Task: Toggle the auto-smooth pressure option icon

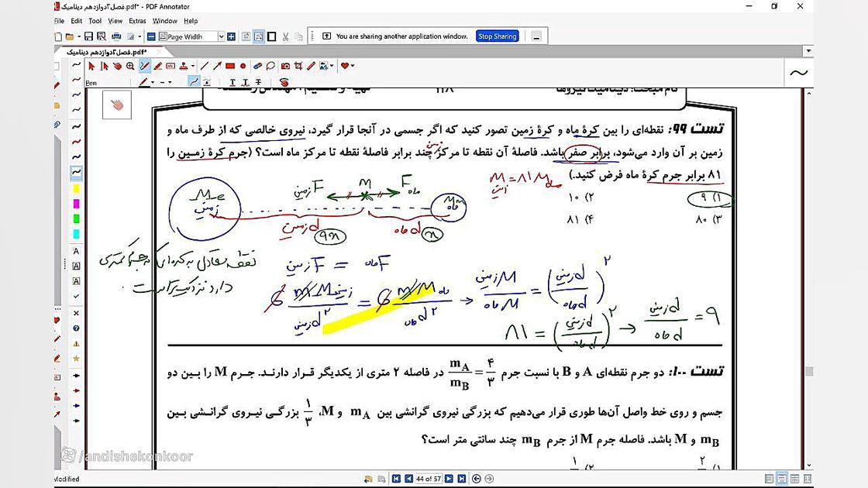Action: pyautogui.click(x=207, y=82)
